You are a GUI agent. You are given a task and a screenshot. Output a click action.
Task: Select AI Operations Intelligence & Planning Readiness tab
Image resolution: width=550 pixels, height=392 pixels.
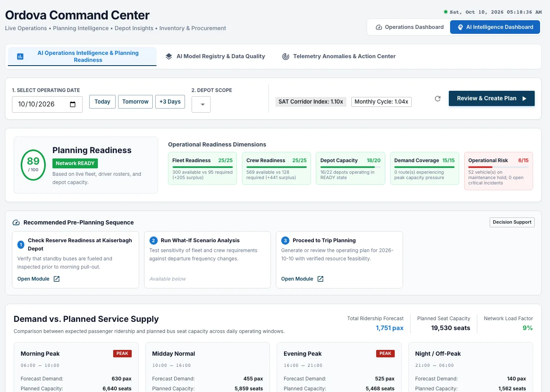coord(82,57)
